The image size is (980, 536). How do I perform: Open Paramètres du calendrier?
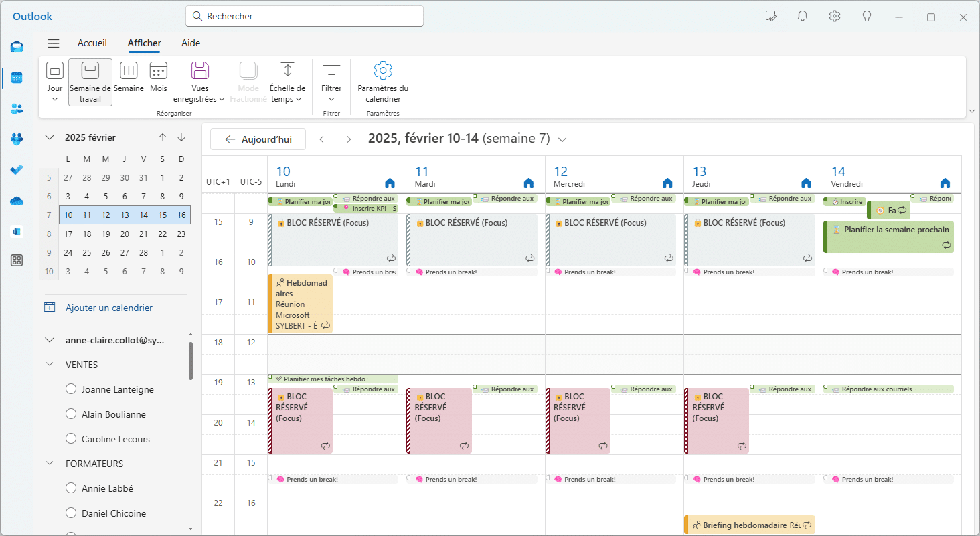pyautogui.click(x=383, y=82)
